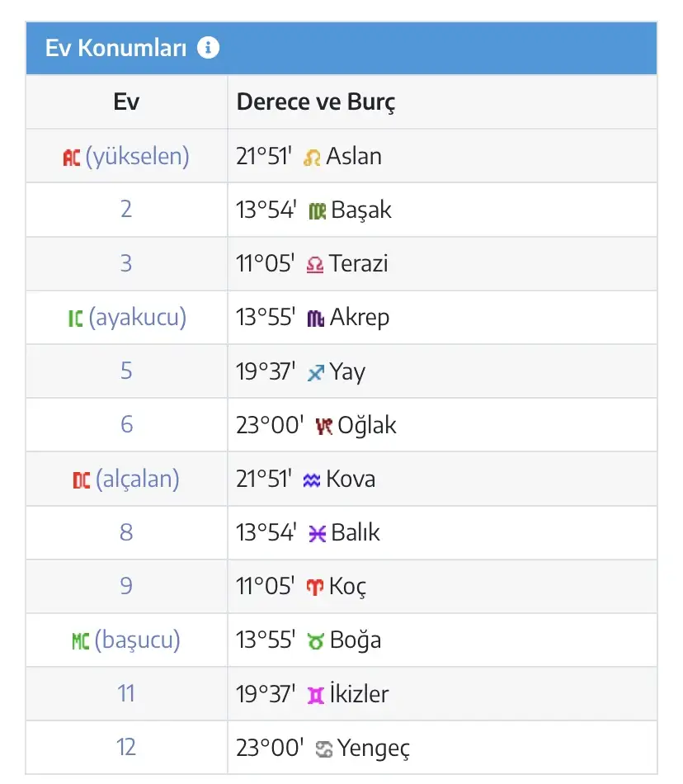Open the house 11 link
Image resolution: width=683 pixels, height=784 pixels.
coord(126,694)
